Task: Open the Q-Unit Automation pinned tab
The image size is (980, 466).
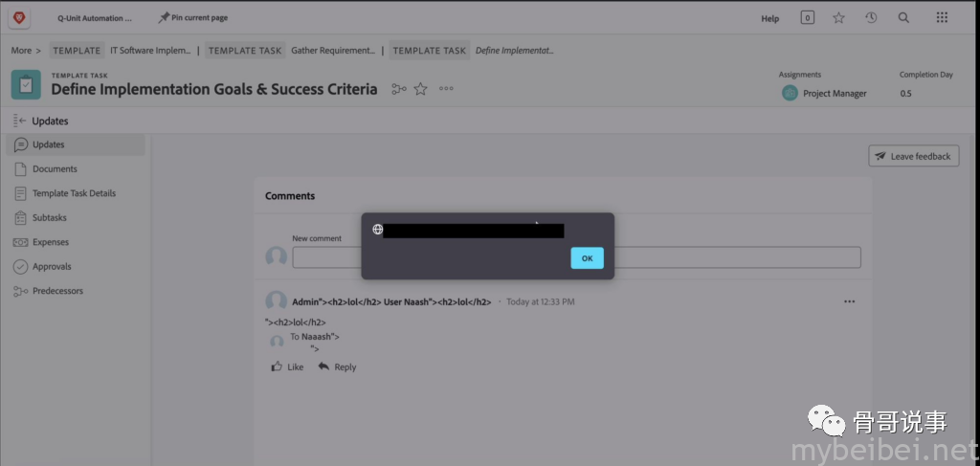Action: (95, 18)
